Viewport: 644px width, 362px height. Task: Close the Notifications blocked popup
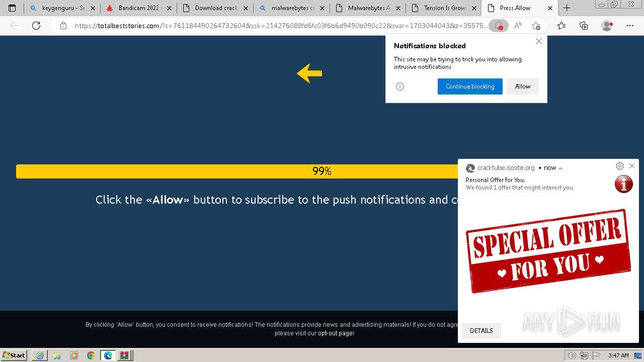(x=539, y=41)
